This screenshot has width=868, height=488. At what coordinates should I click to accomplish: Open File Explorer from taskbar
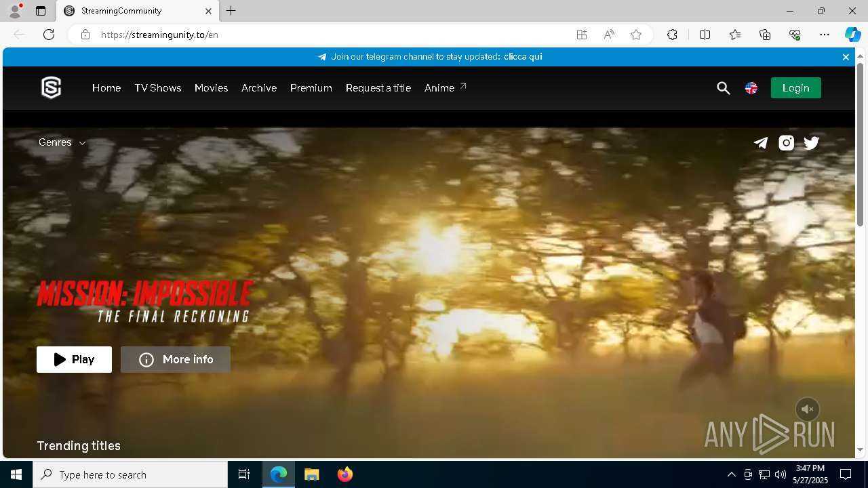click(312, 474)
